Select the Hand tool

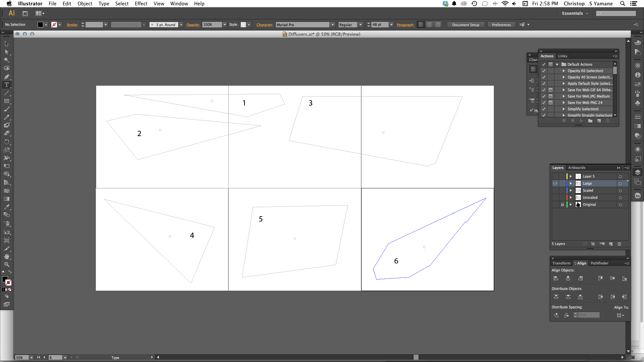point(6,256)
